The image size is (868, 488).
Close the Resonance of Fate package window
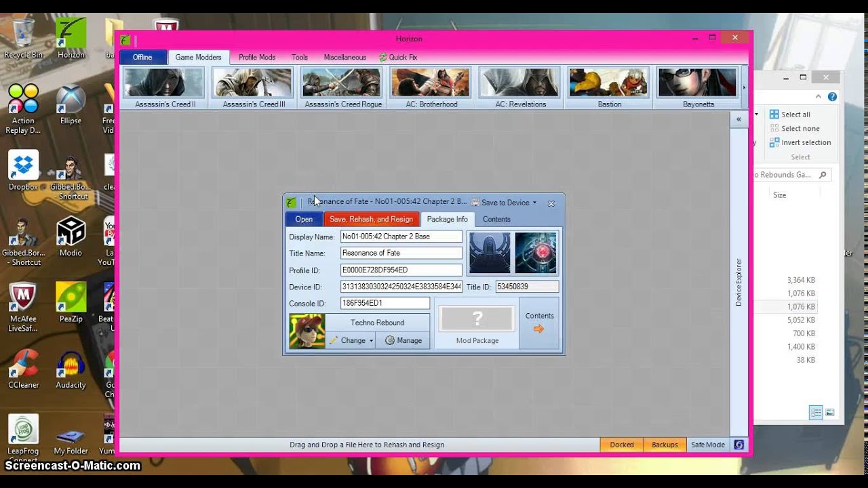pos(551,203)
